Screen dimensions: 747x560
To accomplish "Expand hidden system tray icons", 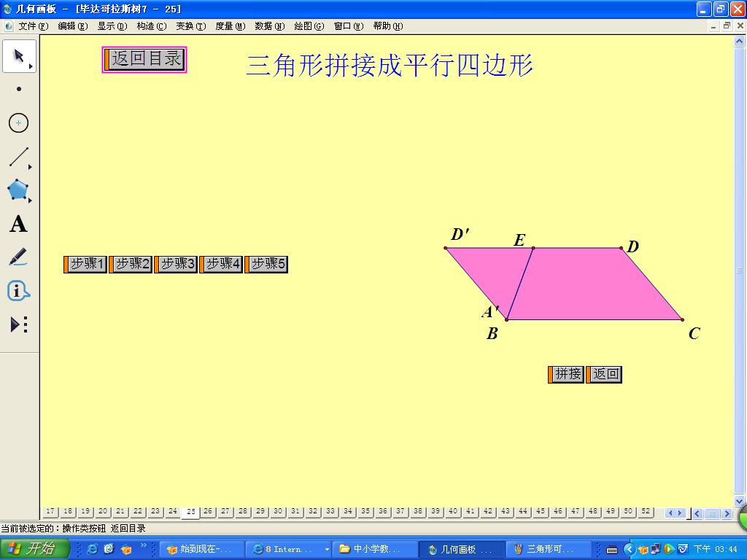I will (629, 550).
